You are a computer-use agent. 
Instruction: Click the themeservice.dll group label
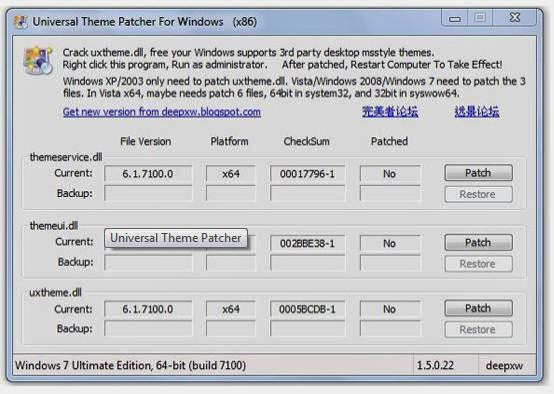click(66, 157)
